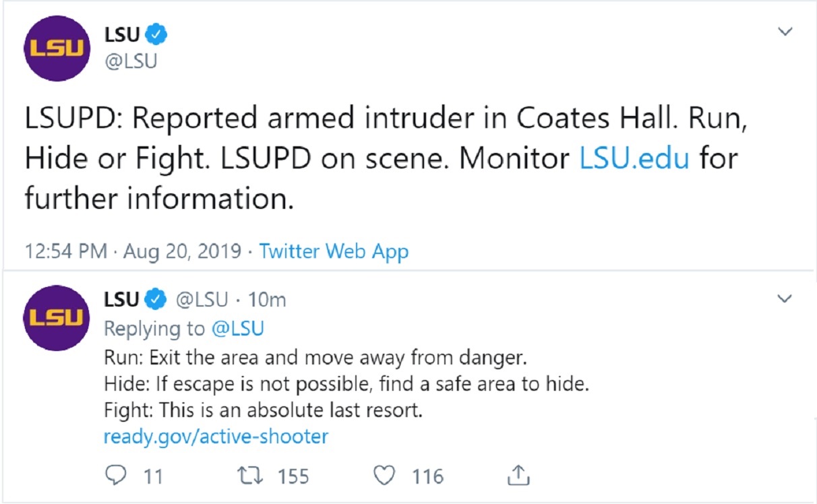This screenshot has height=504, width=817.
Task: Open the LSU profile avatar on the top tweet
Action: tap(57, 47)
